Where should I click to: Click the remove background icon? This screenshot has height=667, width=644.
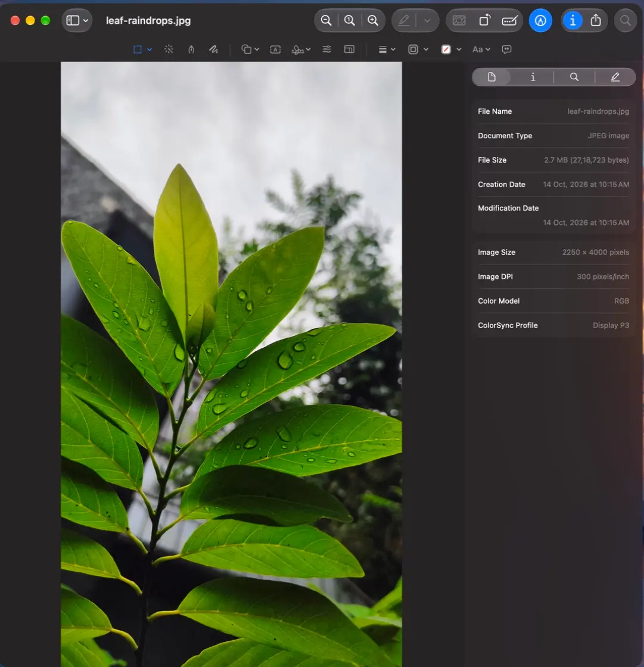(459, 20)
